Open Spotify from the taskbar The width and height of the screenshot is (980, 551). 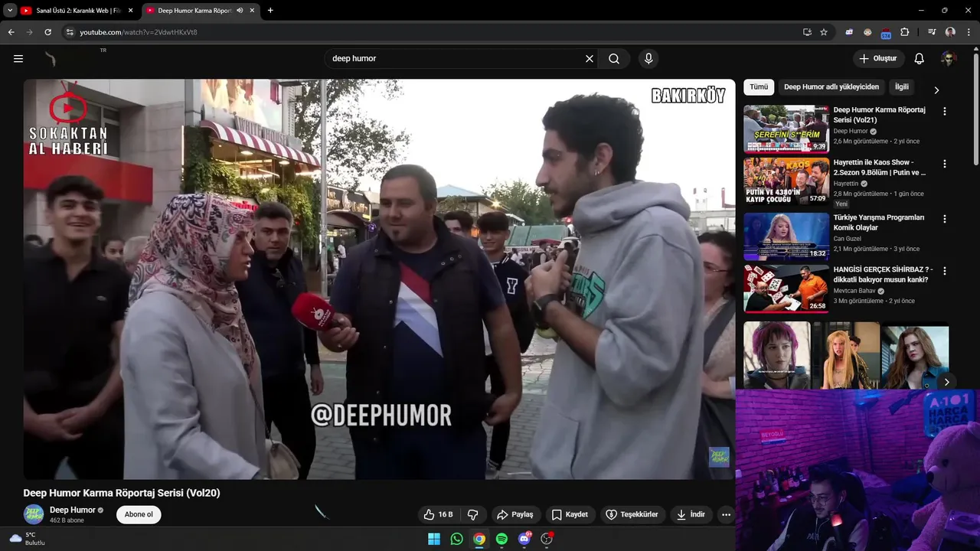(501, 539)
